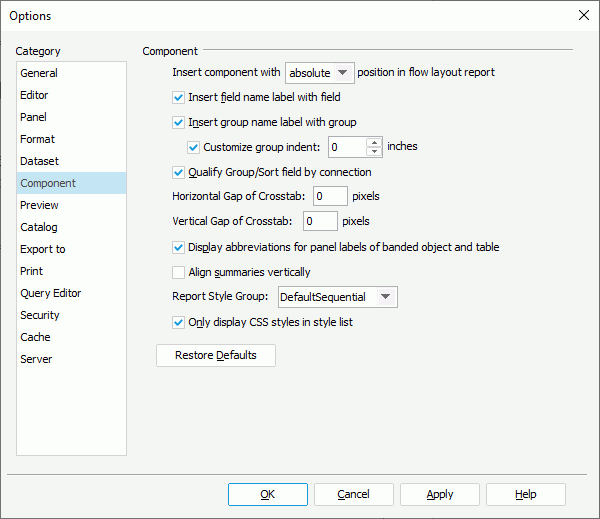Switch to the Panel category
Image resolution: width=600 pixels, height=519 pixels.
point(71,117)
